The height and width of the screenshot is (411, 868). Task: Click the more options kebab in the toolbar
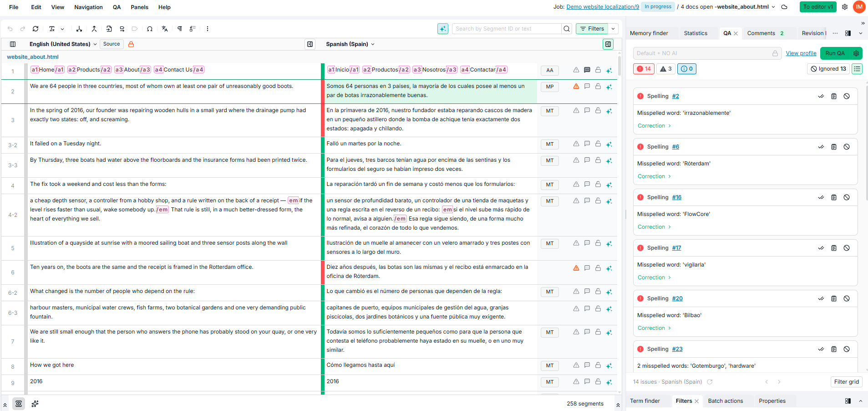pos(208,29)
